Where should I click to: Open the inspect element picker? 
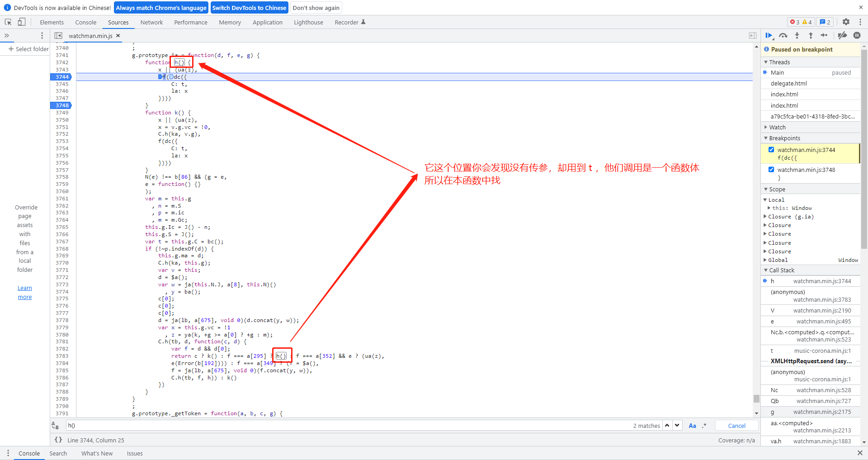coord(8,22)
